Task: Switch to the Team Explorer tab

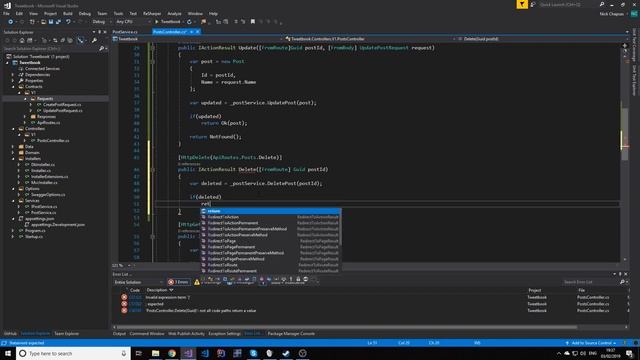Action: tap(67, 334)
